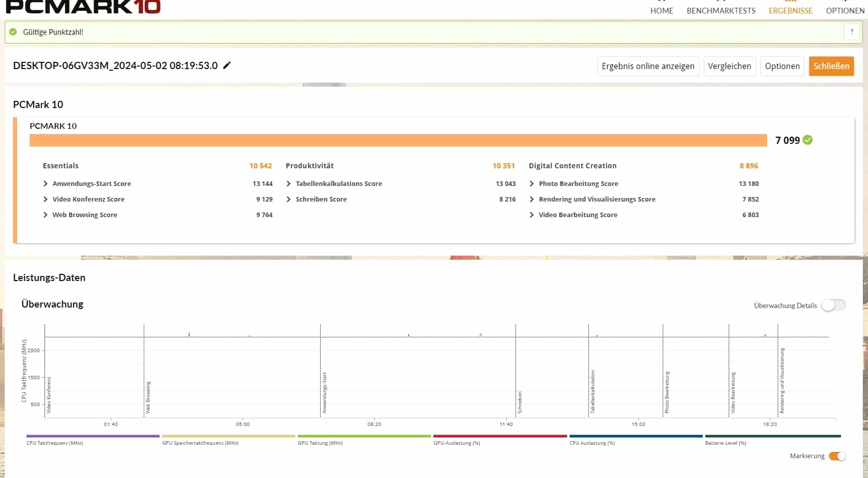This screenshot has width=868, height=478.
Task: Click the question mark help icon
Action: [851, 32]
